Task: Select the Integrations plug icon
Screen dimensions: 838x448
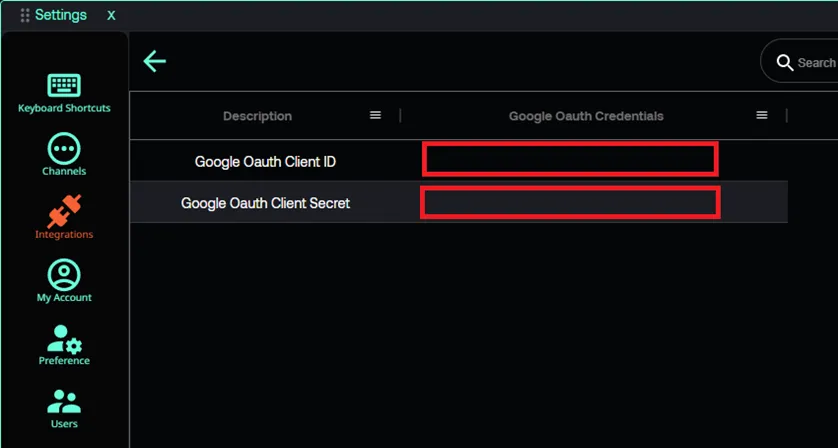Action: coord(64,211)
